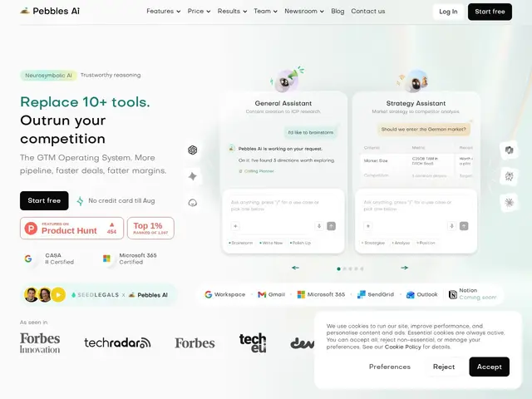Click microphone icon in Strategy Assistant input
This screenshot has width=532, height=399.
pos(451,226)
